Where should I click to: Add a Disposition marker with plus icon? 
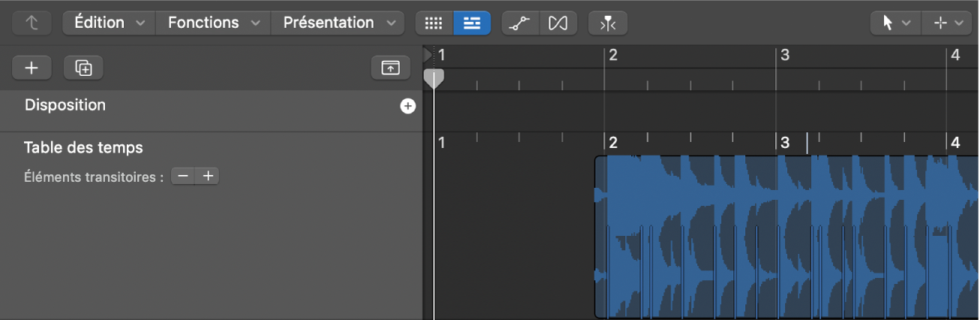[407, 107]
